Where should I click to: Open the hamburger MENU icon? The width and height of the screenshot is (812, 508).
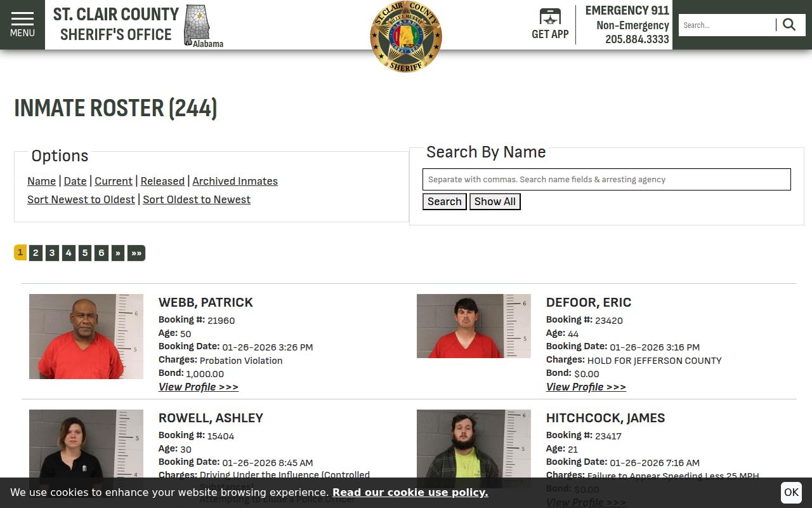point(22,25)
